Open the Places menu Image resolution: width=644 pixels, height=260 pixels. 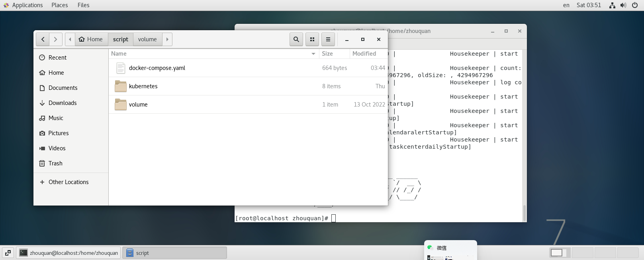(60, 5)
